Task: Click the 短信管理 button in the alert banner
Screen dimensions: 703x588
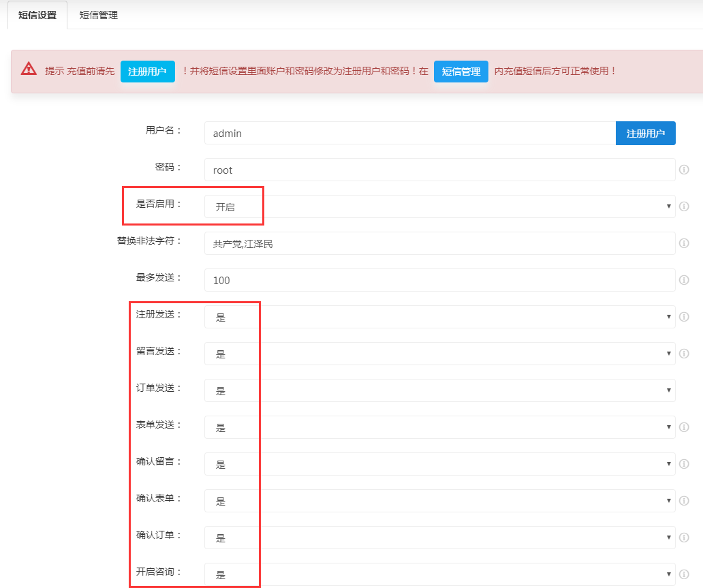Action: point(461,72)
